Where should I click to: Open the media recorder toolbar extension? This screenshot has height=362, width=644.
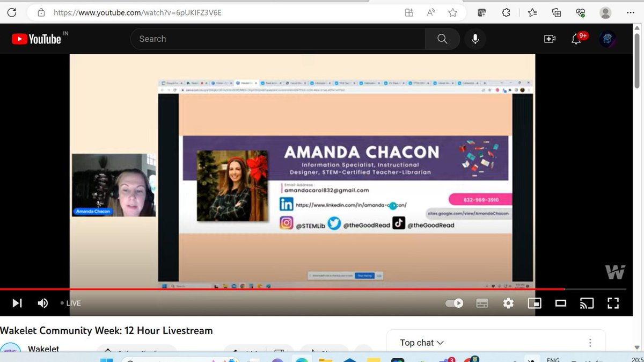[x=482, y=12]
